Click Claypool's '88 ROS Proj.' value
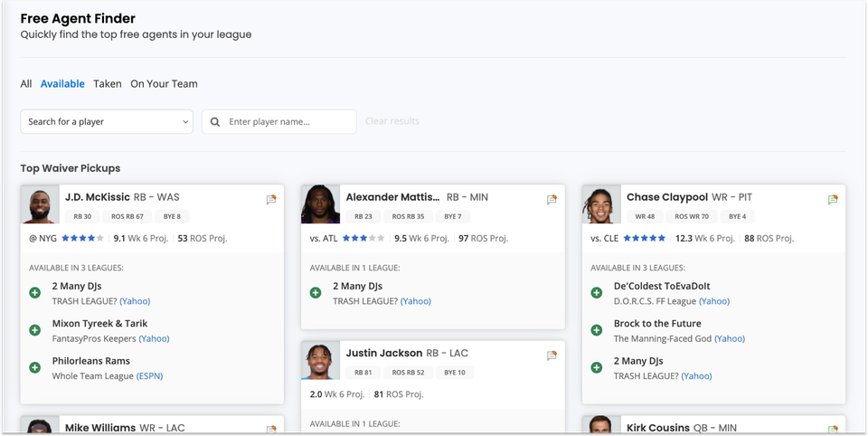The height and width of the screenshot is (436, 868). [769, 238]
